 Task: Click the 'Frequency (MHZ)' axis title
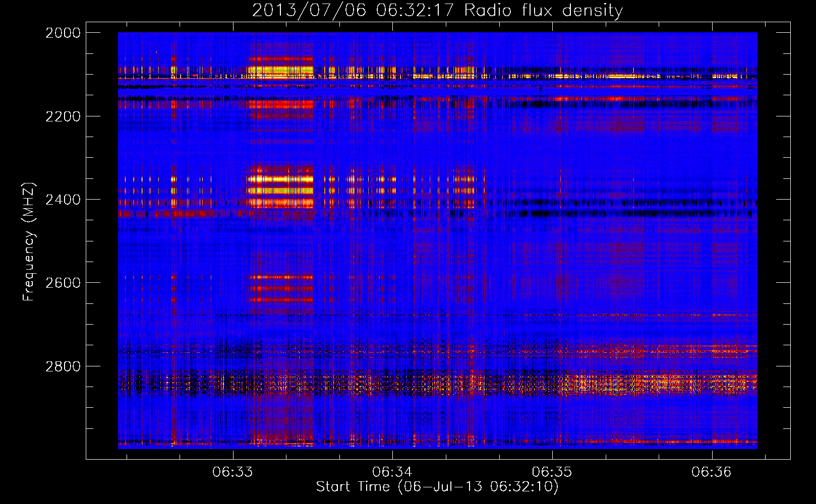tap(29, 242)
